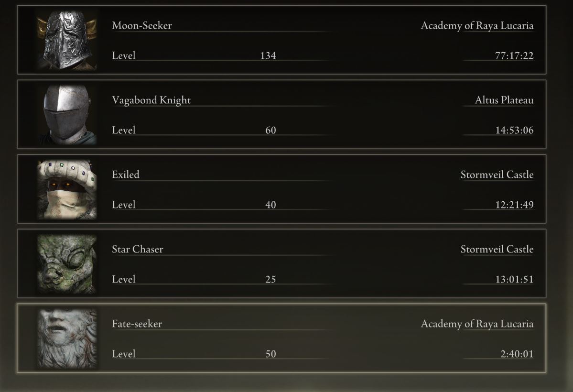Screen dimensions: 573x392
Task: Click level 25 on Star Chaser
Action: pyautogui.click(x=270, y=279)
